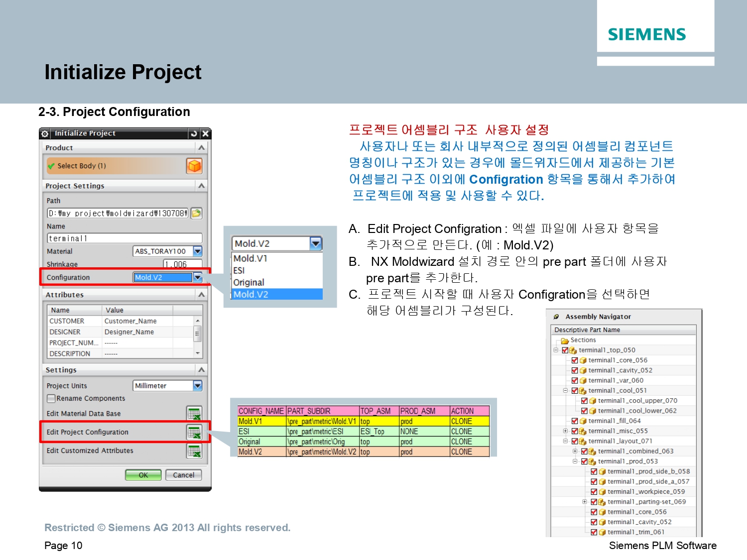Choose Mold.V1 from the configuration list

(x=277, y=258)
